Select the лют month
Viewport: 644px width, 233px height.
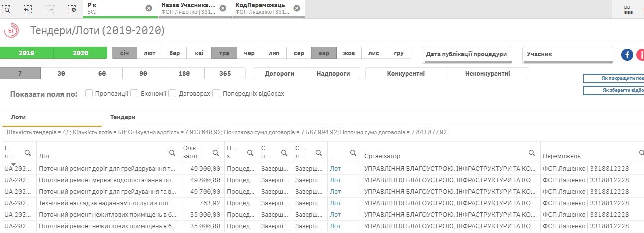click(x=149, y=53)
